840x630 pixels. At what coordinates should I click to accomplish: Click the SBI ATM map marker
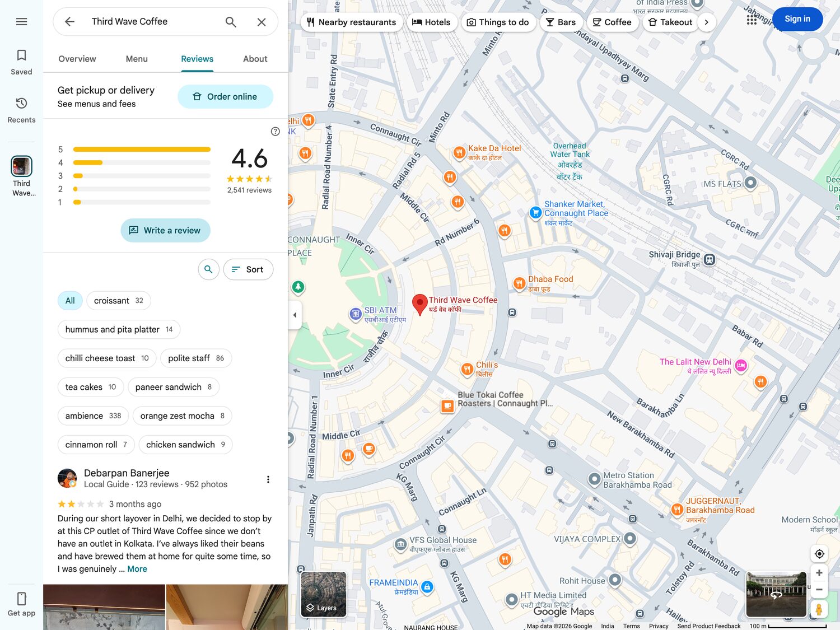coord(355,314)
